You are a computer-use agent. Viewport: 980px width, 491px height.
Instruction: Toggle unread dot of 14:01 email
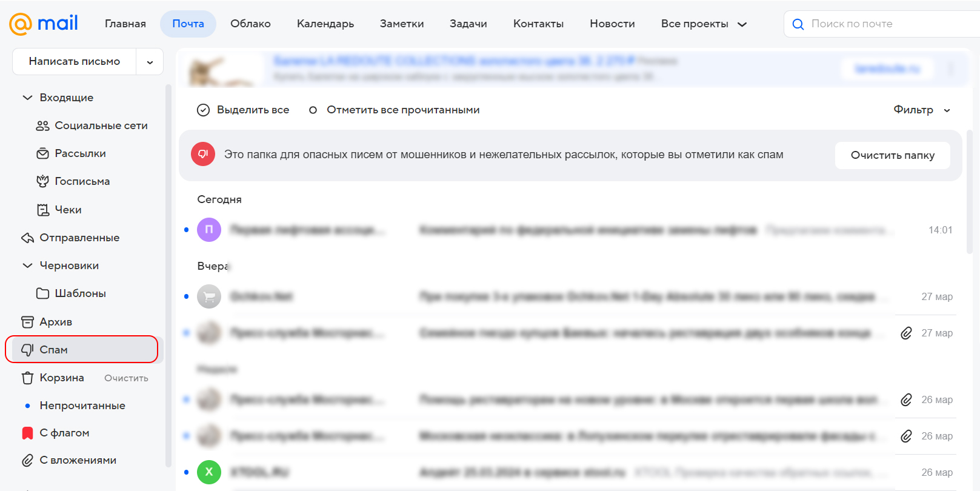(x=186, y=230)
